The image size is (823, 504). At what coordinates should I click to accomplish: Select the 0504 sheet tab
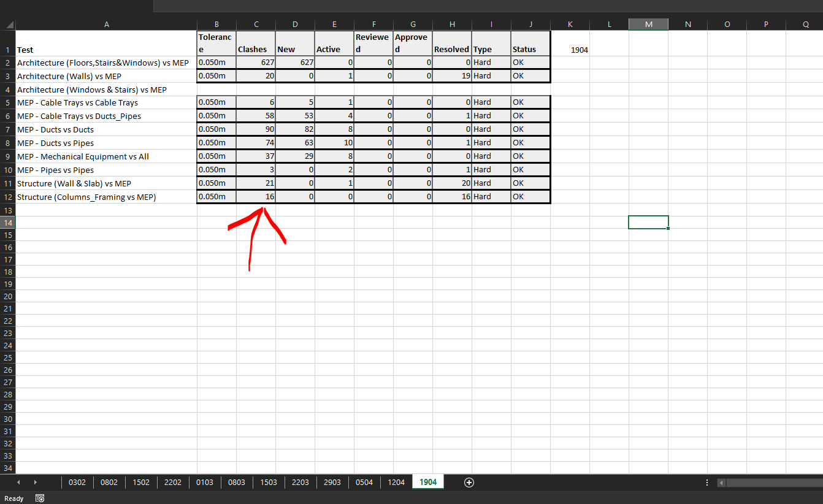pos(364,483)
